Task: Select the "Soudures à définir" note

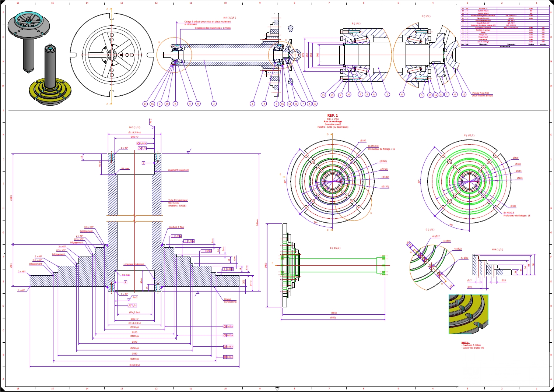Action: (x=471, y=345)
